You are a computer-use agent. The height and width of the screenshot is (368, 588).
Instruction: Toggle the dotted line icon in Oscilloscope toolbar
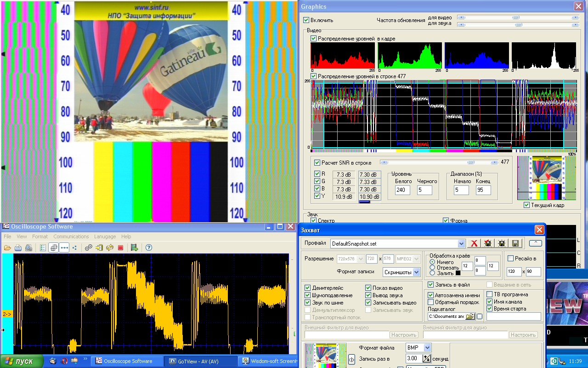(x=64, y=247)
